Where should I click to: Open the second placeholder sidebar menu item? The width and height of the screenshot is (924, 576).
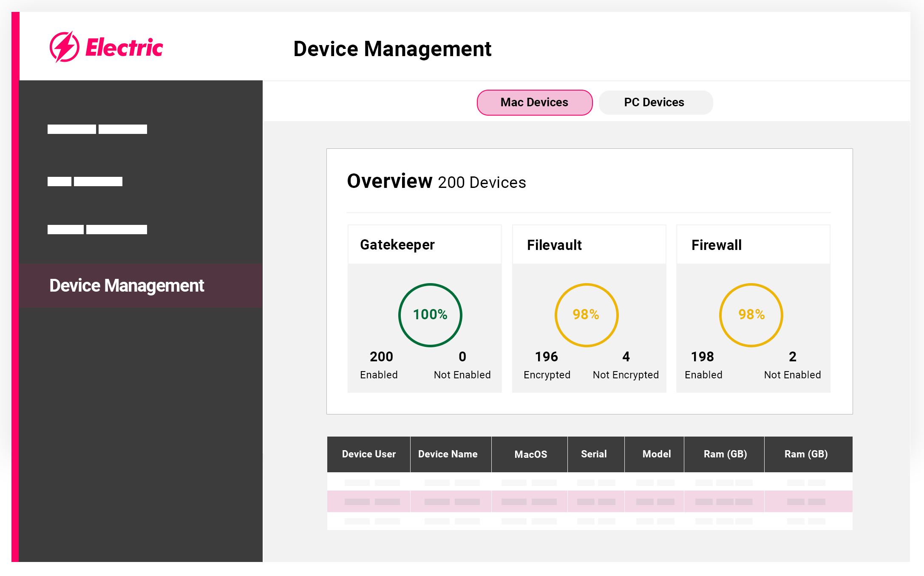(x=85, y=182)
